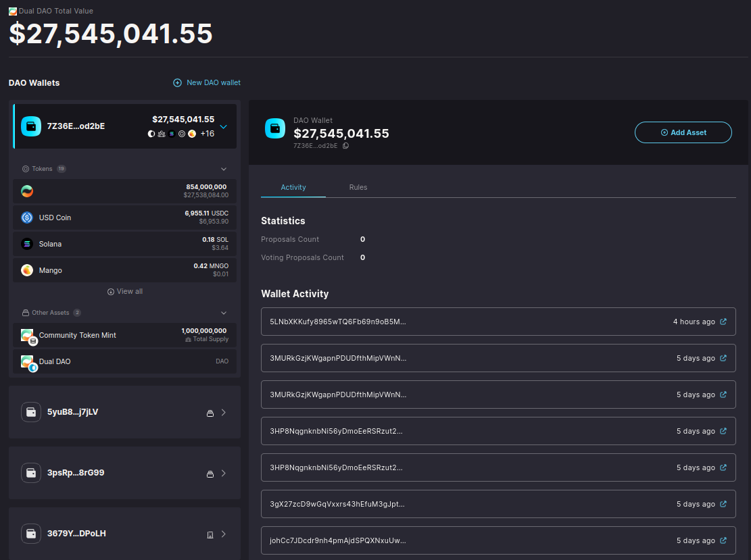Click the $27,538,084.00 token value
751x560 pixels.
click(206, 195)
